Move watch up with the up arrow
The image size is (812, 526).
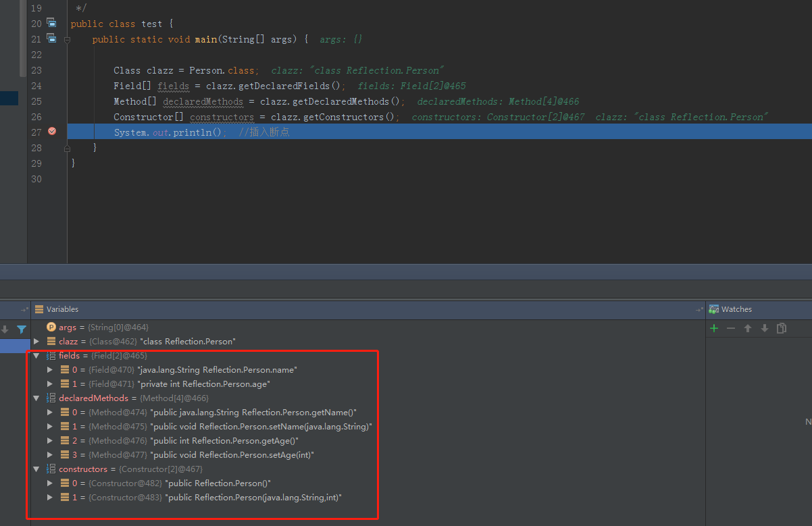coord(748,328)
